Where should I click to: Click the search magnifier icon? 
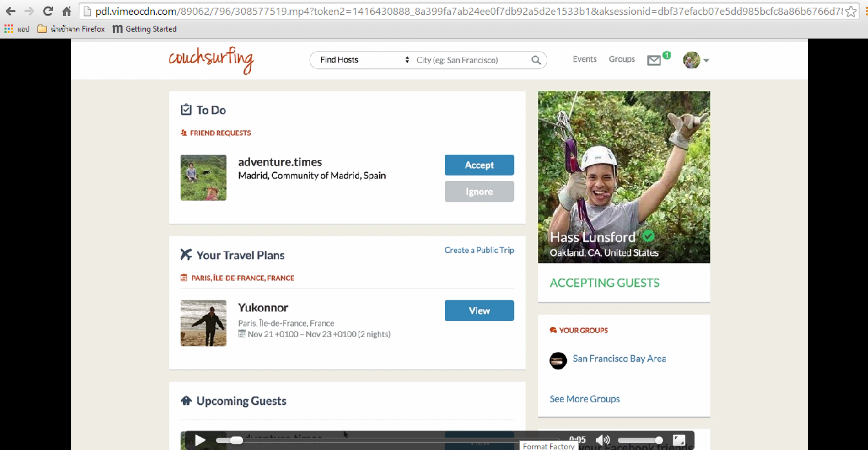point(536,60)
